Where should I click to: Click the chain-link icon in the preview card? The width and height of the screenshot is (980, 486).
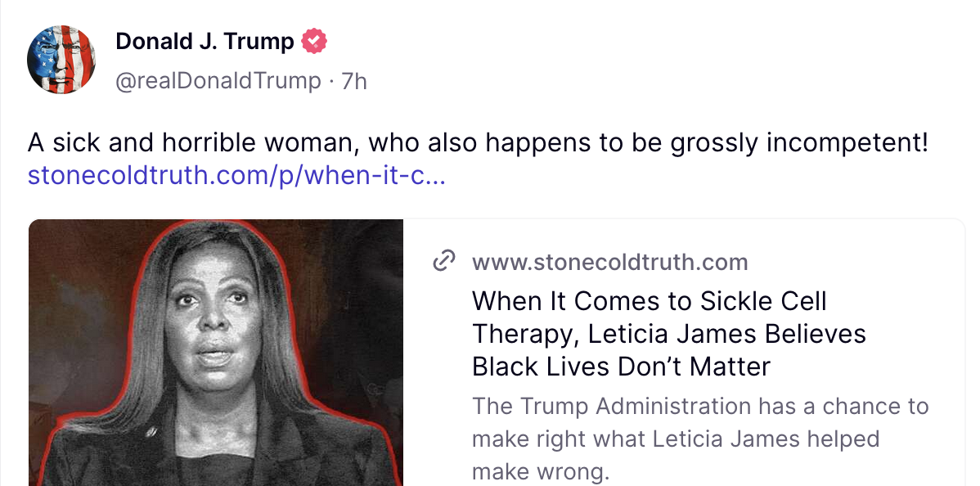(443, 262)
